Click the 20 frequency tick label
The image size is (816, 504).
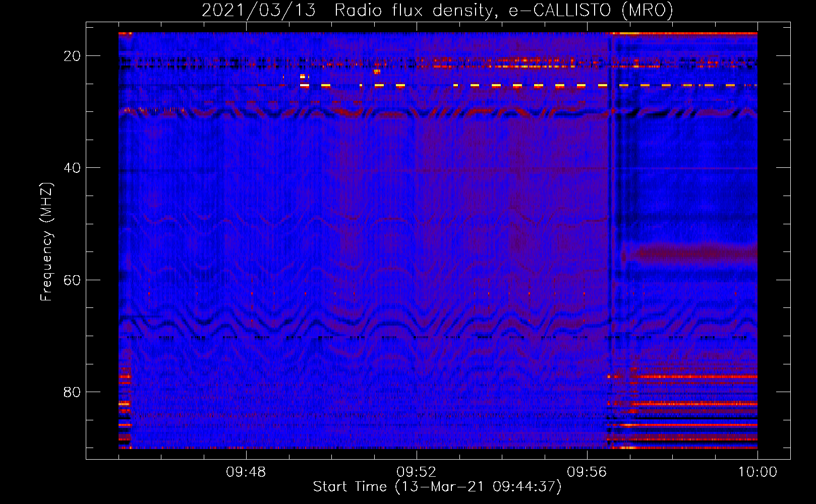(72, 56)
